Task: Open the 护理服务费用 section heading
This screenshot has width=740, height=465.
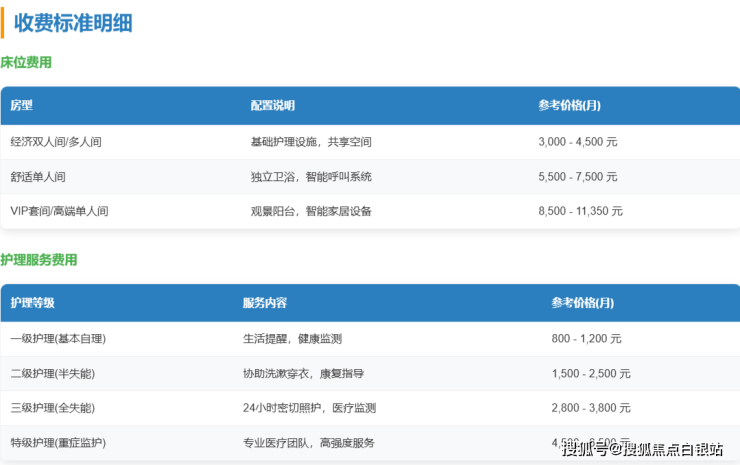Action: pos(39,260)
